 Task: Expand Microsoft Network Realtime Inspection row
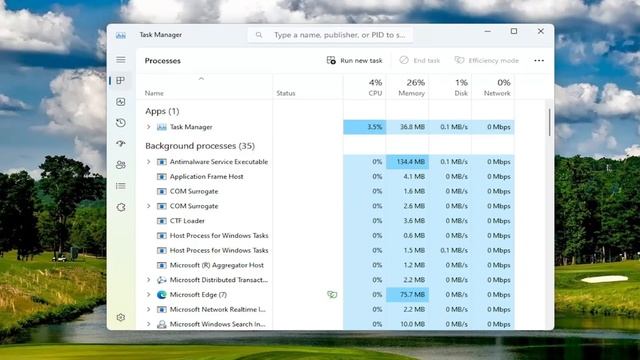pos(149,309)
